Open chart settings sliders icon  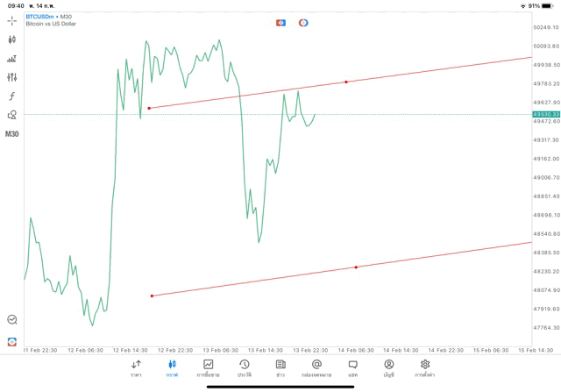[12, 77]
